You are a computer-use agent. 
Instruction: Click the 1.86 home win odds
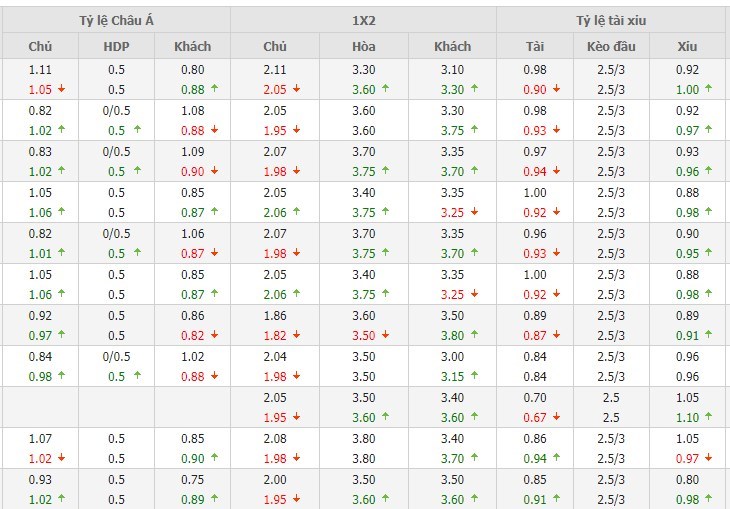pos(275,316)
